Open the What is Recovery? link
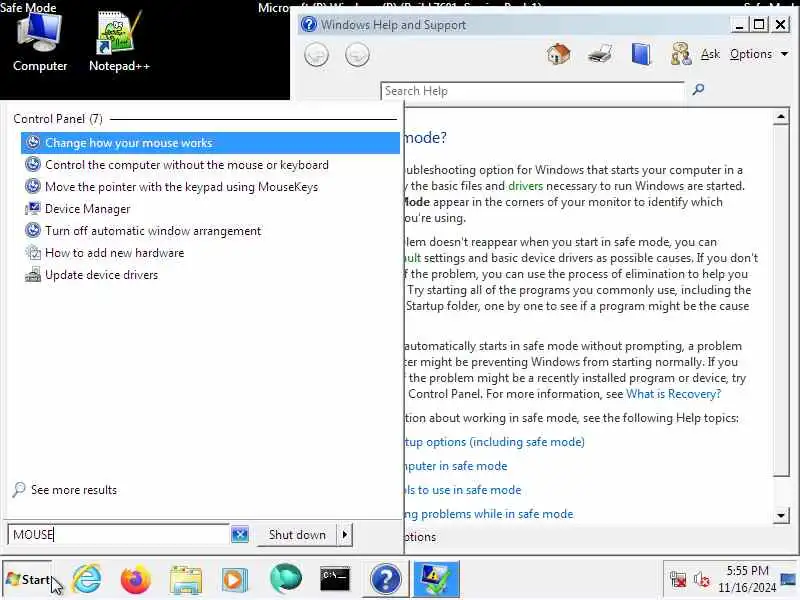Viewport: 800px width, 600px height. pyautogui.click(x=673, y=394)
